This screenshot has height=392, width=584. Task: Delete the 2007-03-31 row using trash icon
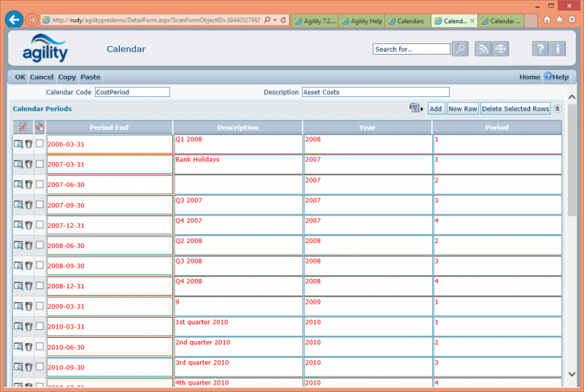28,164
